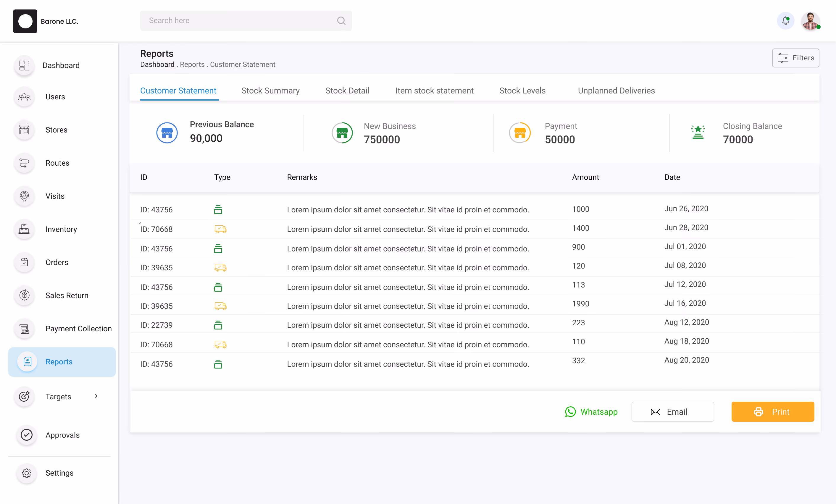This screenshot has height=504, width=836.
Task: Share statement via Whatsapp
Action: 591,412
